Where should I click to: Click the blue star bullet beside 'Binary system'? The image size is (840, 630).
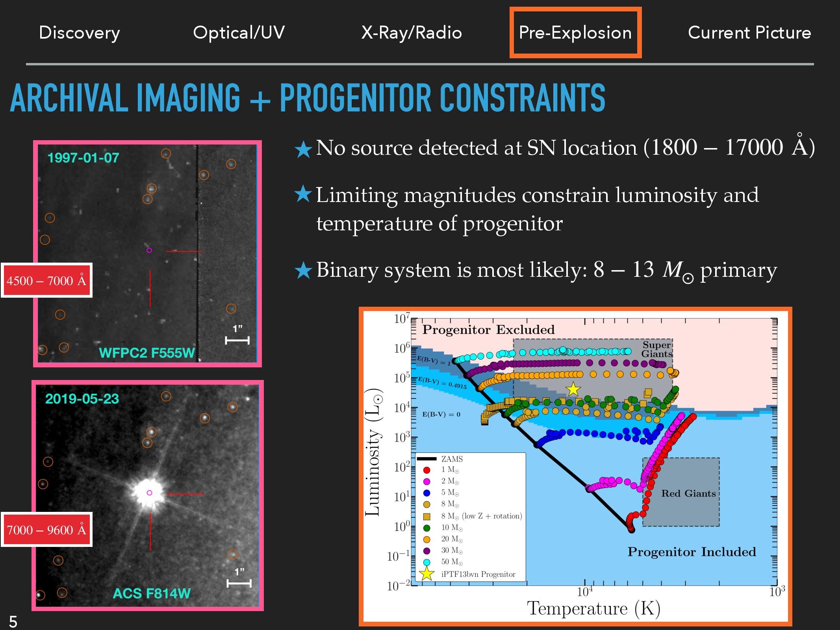tap(303, 271)
